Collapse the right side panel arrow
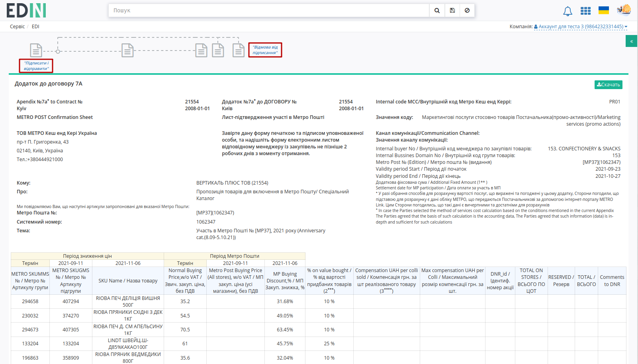 coord(631,41)
